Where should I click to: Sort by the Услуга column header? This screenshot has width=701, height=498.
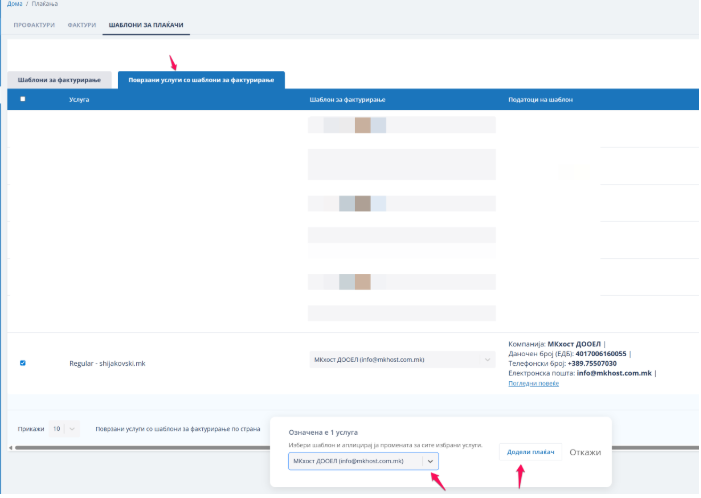(x=79, y=100)
